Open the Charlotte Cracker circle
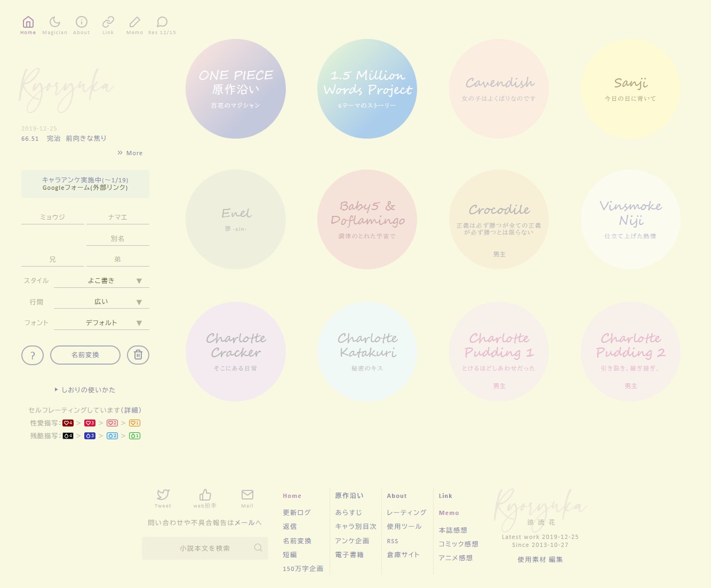The image size is (711, 588). [236, 352]
